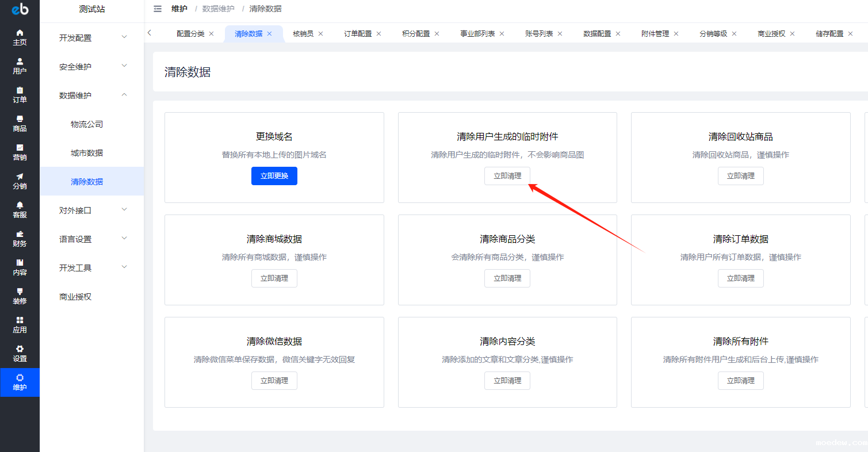
Task: Collapse the 数据维护 menu group
Action: point(92,95)
